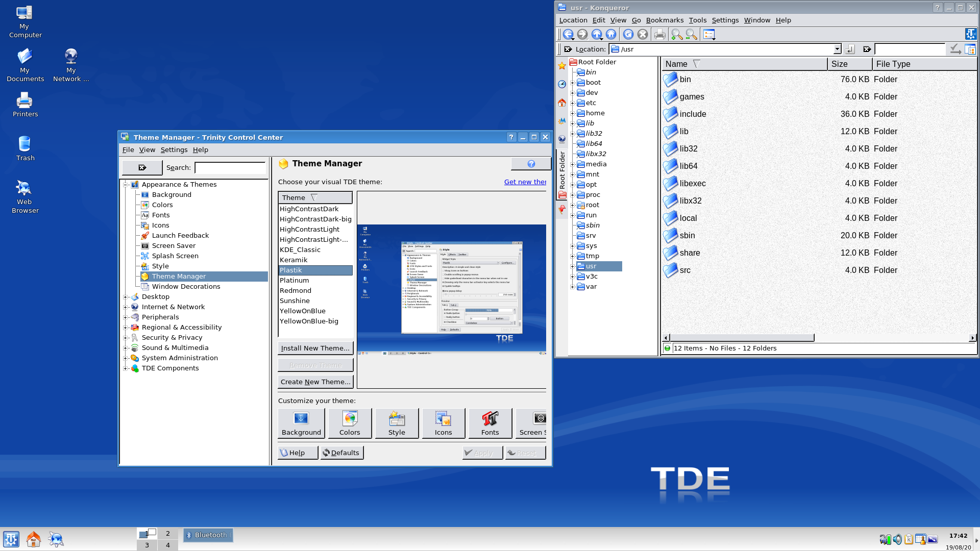Viewport: 980px width, 551px height.
Task: Click the Theme Manager Help button
Action: (x=298, y=453)
